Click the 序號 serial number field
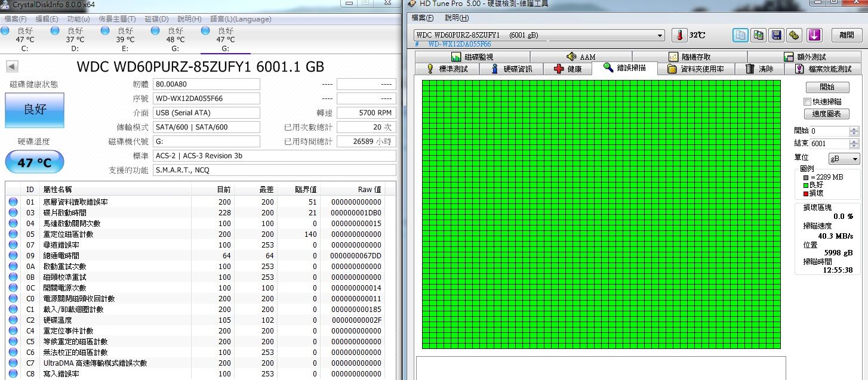Screen dimensions: 868x380 point(207,98)
